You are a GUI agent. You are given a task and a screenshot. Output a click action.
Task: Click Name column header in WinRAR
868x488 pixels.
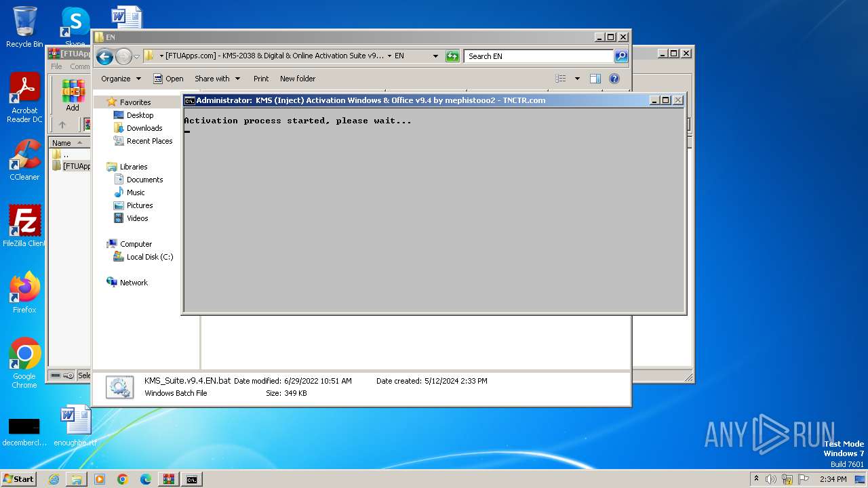[69, 143]
